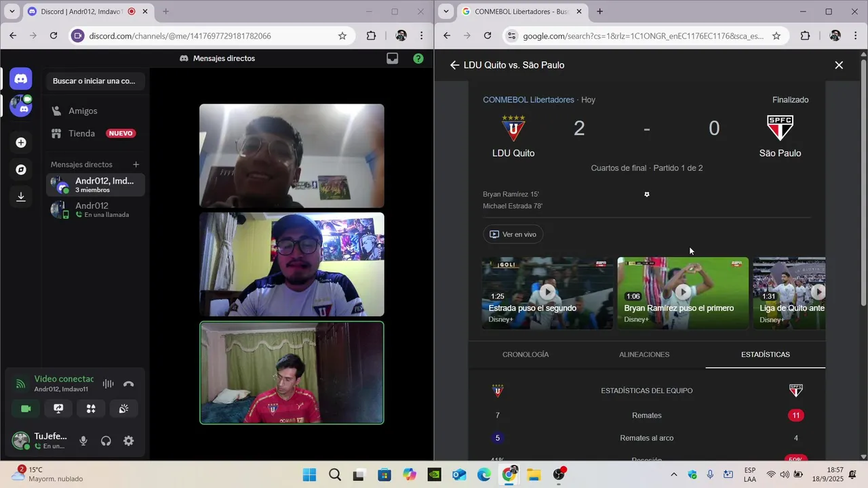Image resolution: width=868 pixels, height=488 pixels.
Task: Click the LDU Quito team crest
Action: 513,128
